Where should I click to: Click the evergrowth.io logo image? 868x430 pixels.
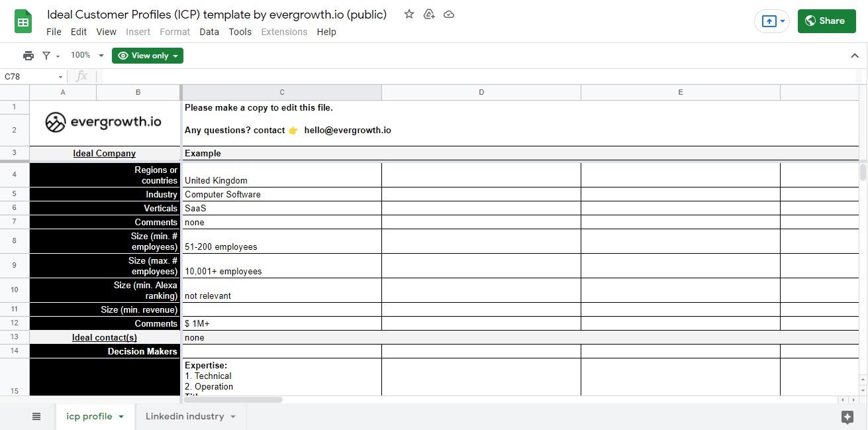(x=103, y=122)
